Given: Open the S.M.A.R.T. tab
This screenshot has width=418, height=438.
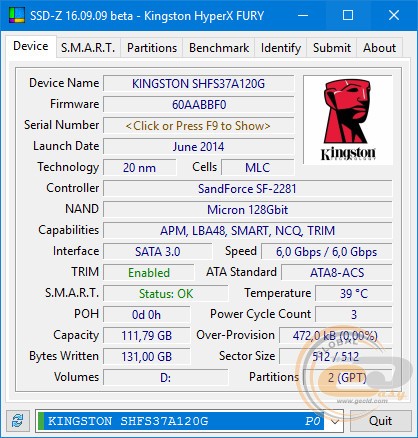Looking at the screenshot, I should 88,48.
